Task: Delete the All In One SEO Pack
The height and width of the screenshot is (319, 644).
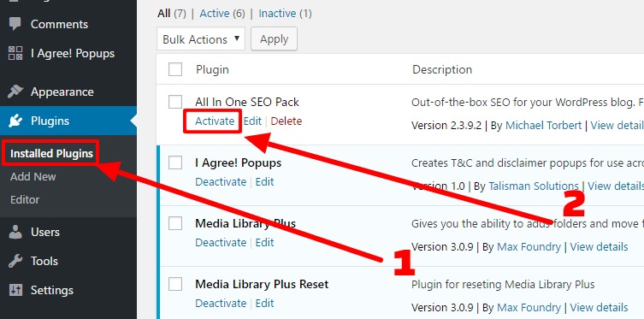Action: click(287, 121)
